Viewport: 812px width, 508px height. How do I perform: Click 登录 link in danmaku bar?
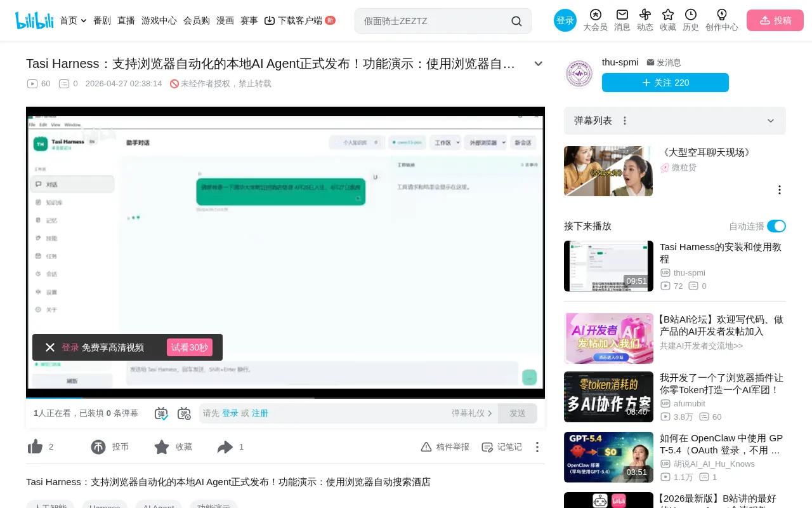coord(230,413)
